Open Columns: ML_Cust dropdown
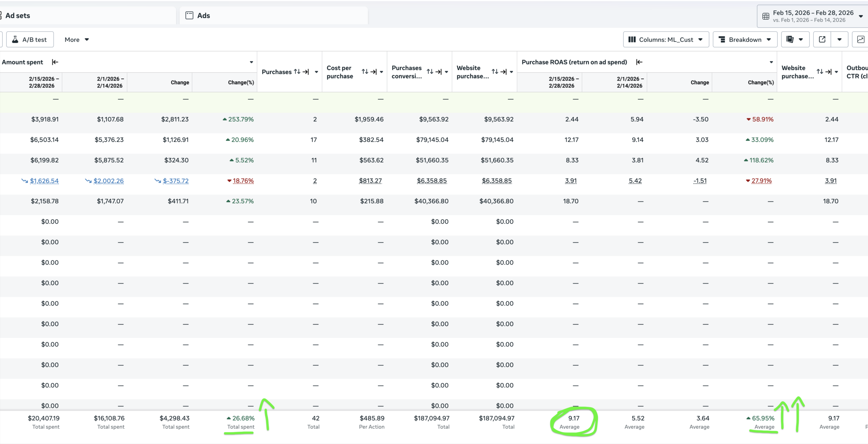 [666, 40]
